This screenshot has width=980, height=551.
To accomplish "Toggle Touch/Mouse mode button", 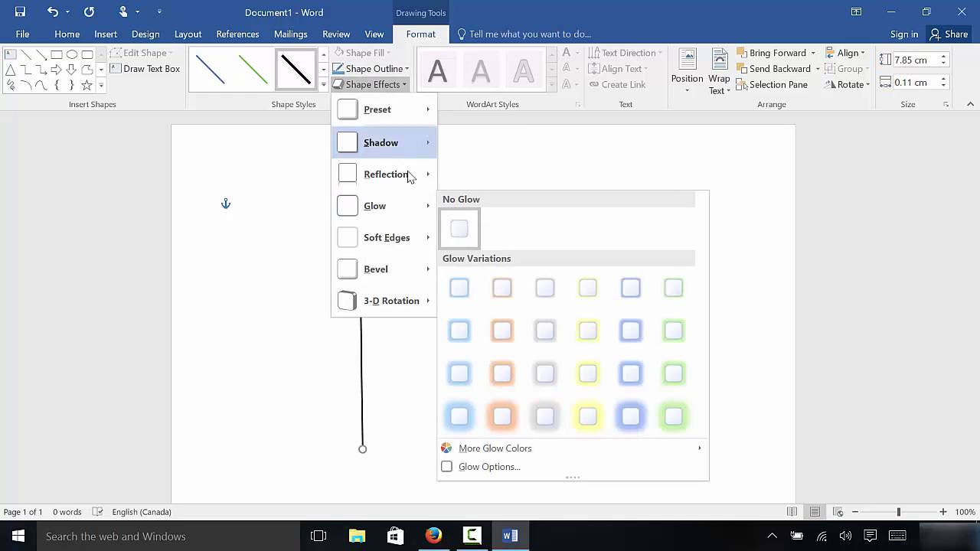I will 123,11.
